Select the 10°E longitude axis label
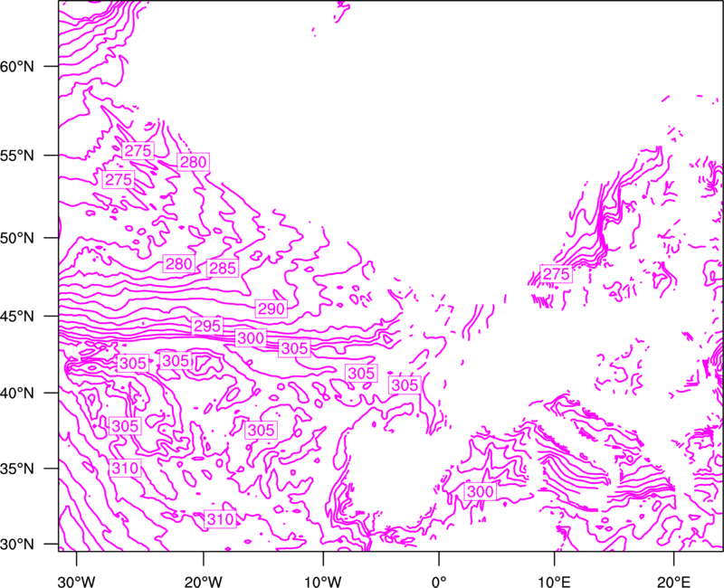The image size is (724, 588). coord(554,582)
